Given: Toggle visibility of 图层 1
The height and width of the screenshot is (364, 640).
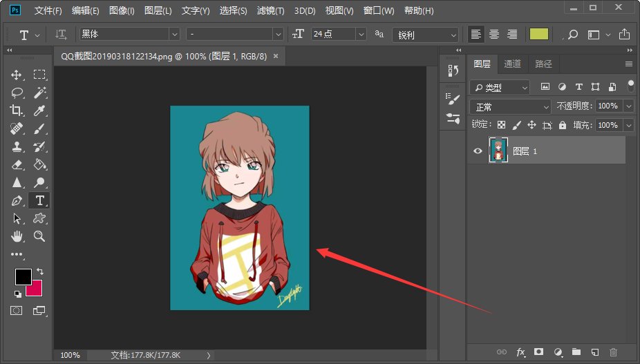Looking at the screenshot, I should tap(478, 151).
